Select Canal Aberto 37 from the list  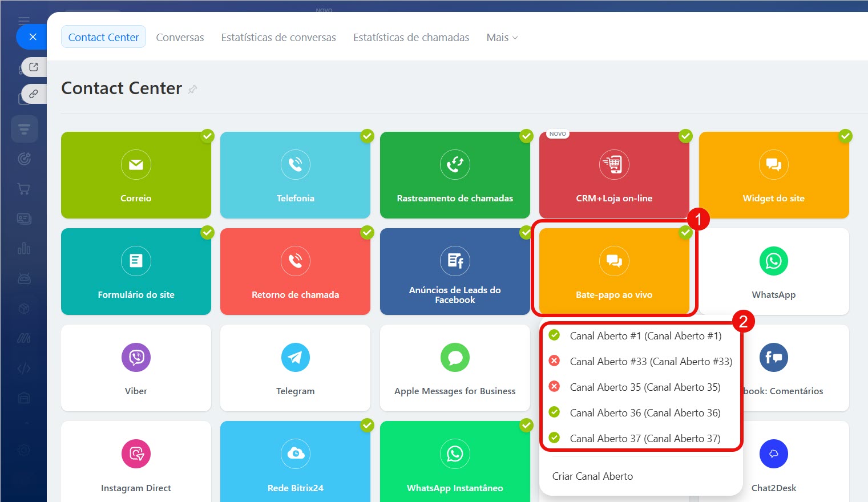645,438
